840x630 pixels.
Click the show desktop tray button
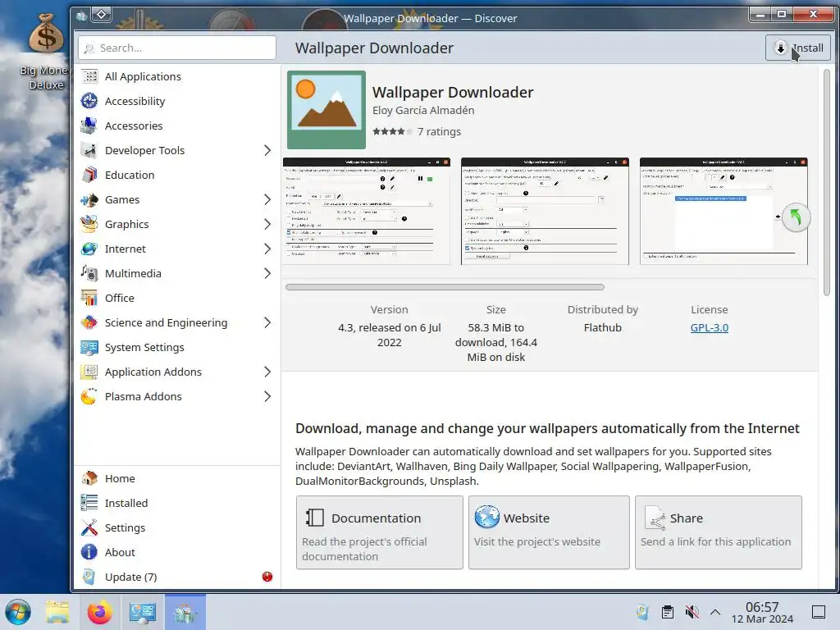tap(819, 612)
